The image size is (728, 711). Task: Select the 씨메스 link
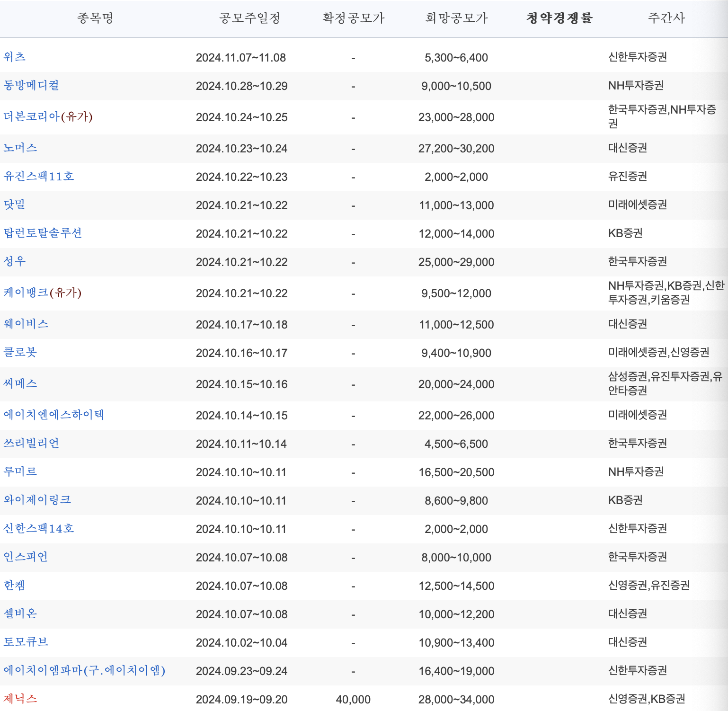click(20, 383)
